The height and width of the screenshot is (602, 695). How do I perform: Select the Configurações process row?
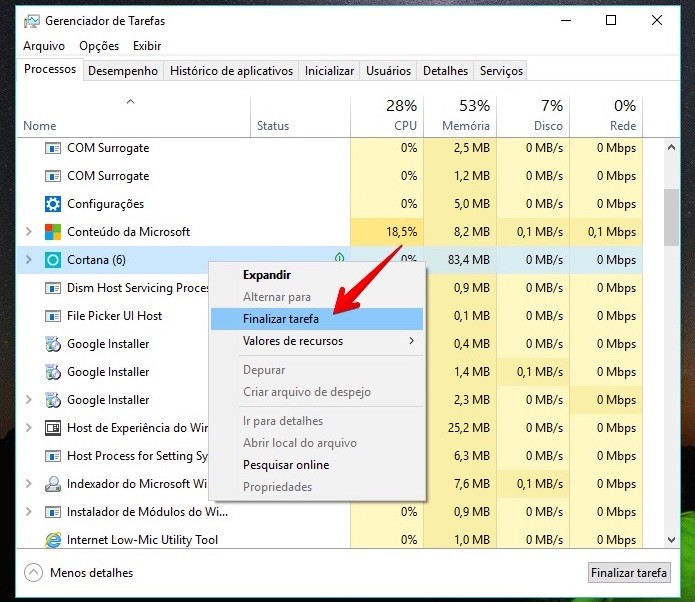(x=329, y=204)
